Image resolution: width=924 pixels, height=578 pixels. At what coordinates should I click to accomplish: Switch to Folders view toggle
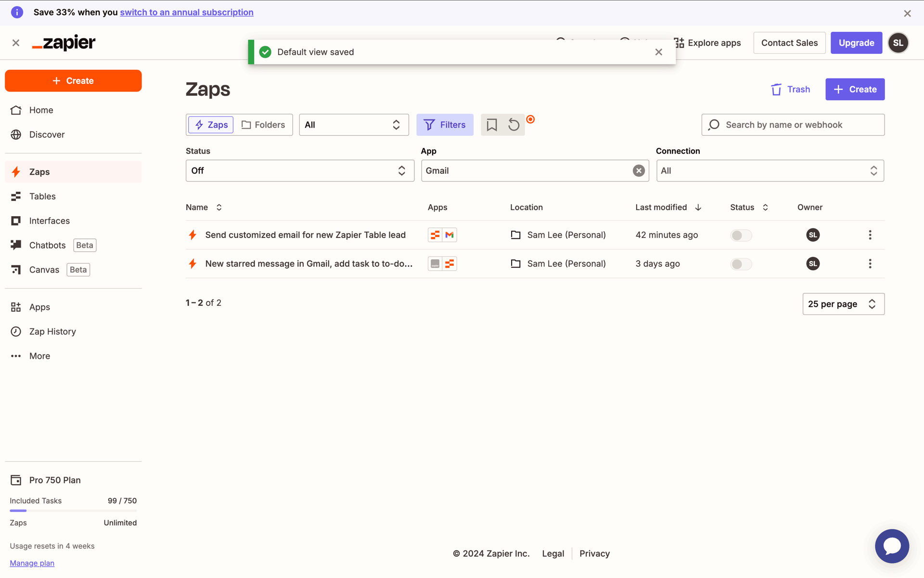pos(263,125)
